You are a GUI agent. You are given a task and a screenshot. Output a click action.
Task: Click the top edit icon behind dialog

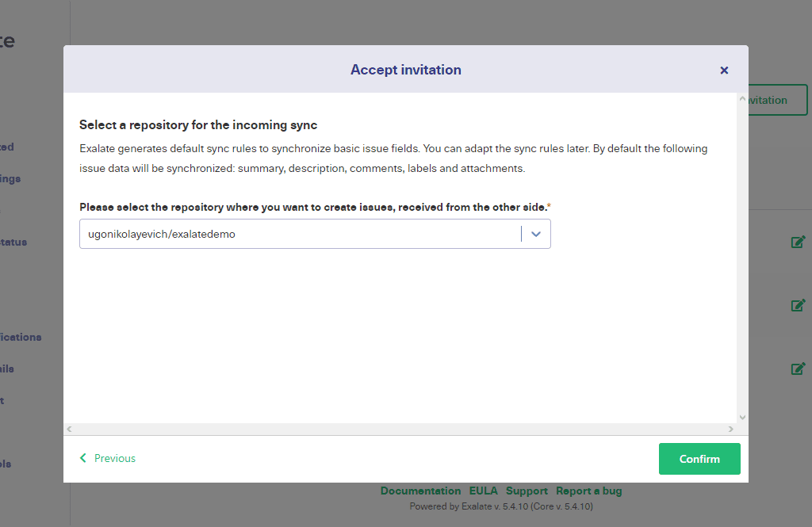coord(798,242)
